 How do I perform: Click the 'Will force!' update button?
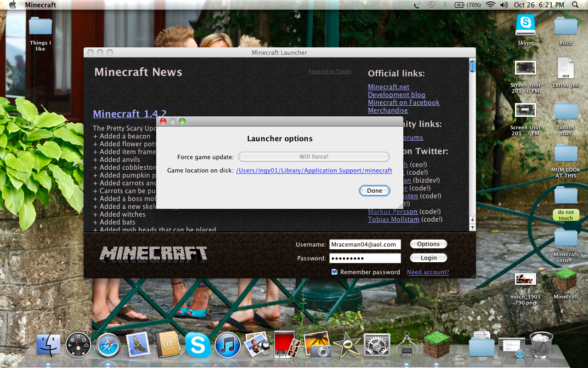pos(314,156)
